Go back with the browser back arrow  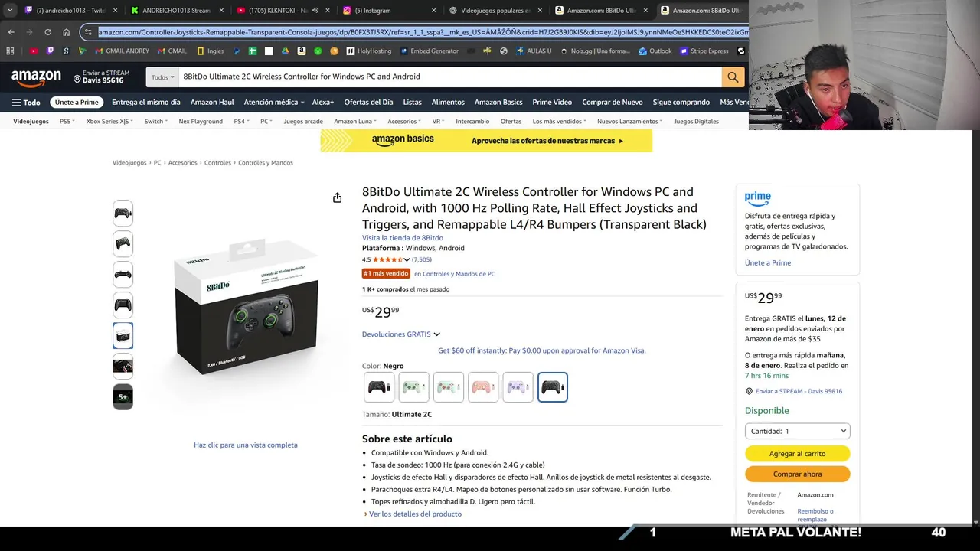tap(11, 32)
